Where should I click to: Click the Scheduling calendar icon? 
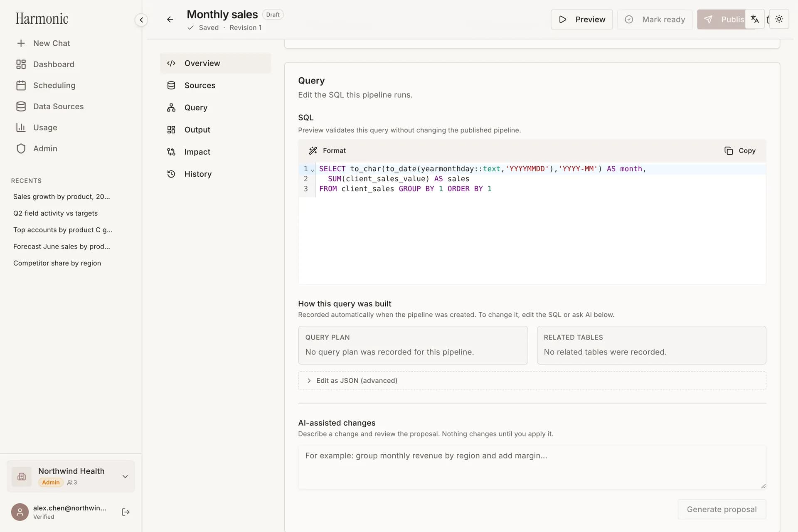pyautogui.click(x=21, y=85)
